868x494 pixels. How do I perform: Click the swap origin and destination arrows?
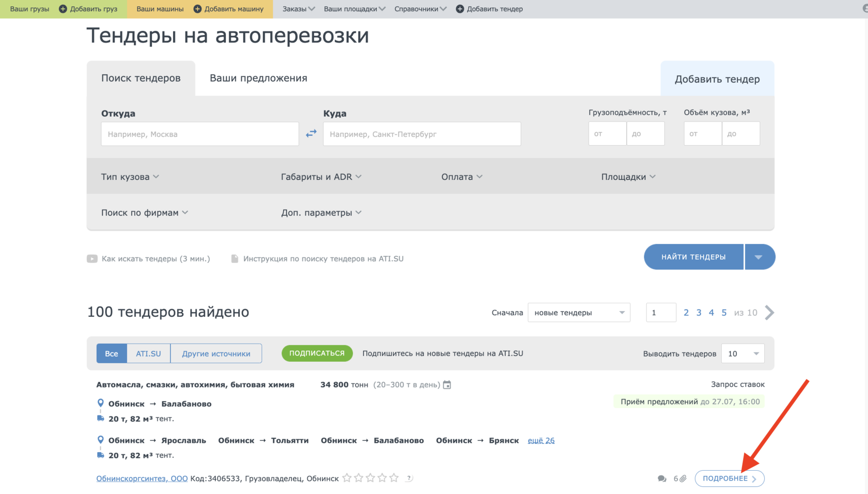[311, 134]
